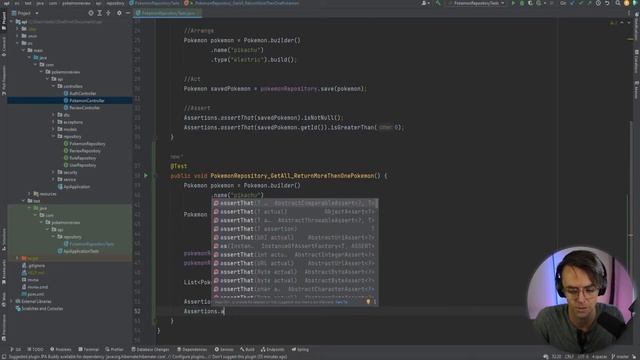
Task: Update project via Git blue arrow
Action: point(572,3)
